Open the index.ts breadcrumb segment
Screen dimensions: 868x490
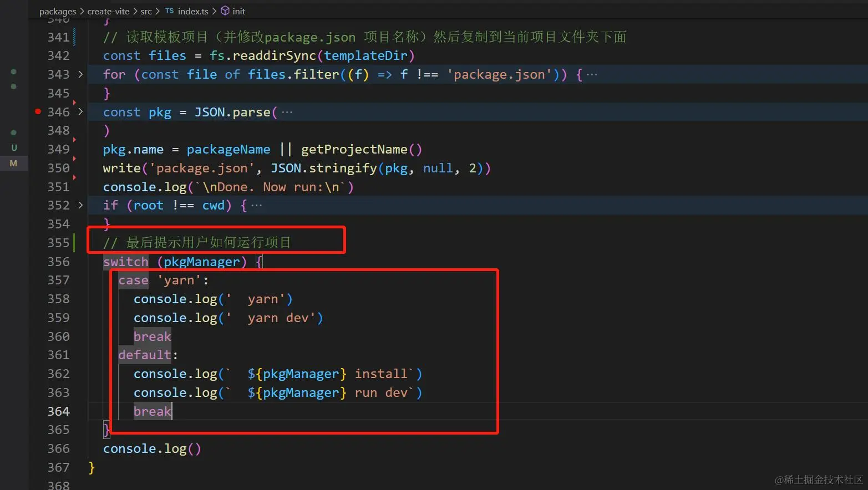point(193,11)
